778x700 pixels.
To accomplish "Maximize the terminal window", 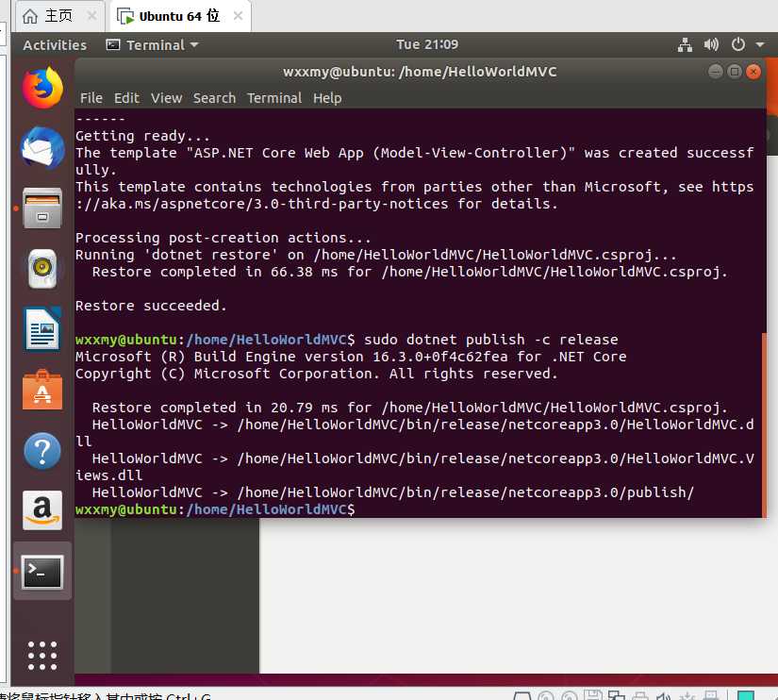I will (x=735, y=72).
